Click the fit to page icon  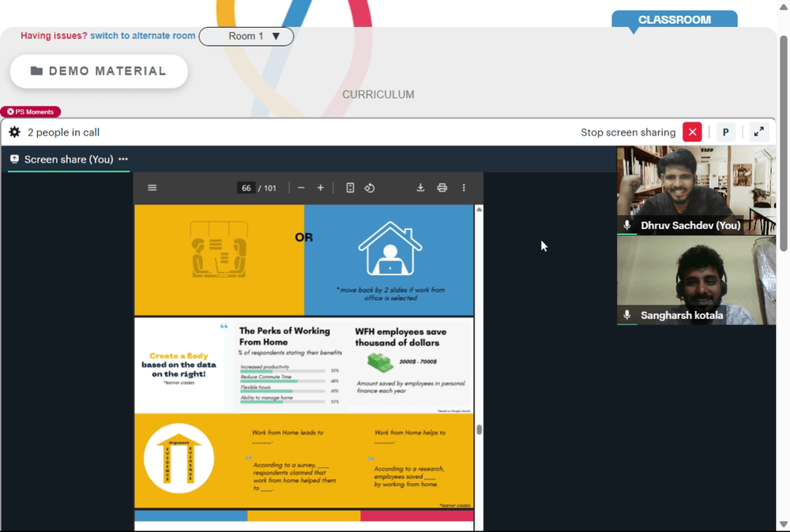[x=350, y=188]
